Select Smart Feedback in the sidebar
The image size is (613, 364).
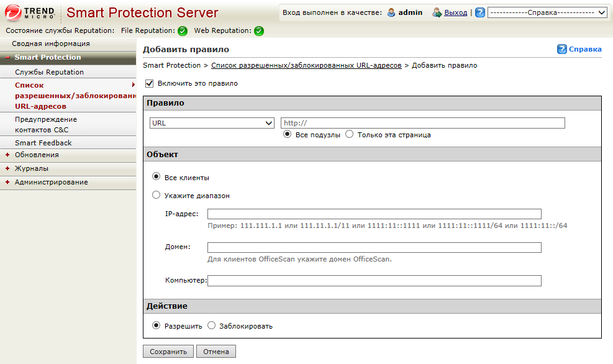pyautogui.click(x=42, y=142)
